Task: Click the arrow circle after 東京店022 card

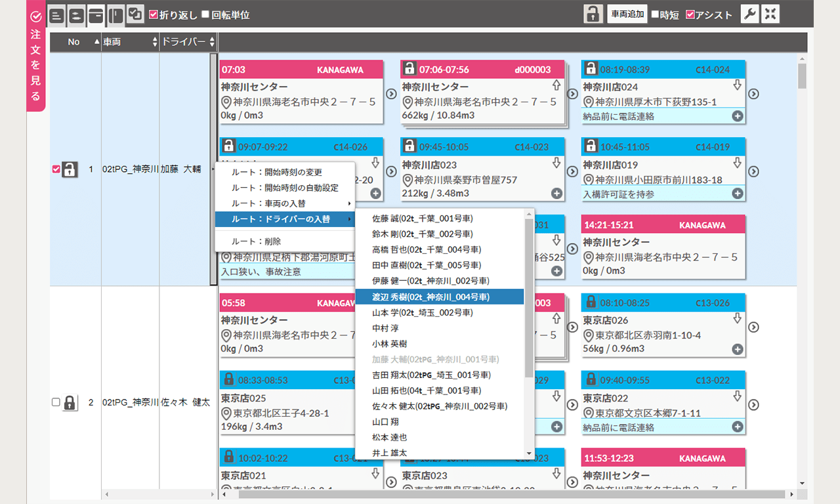Action: [753, 405]
